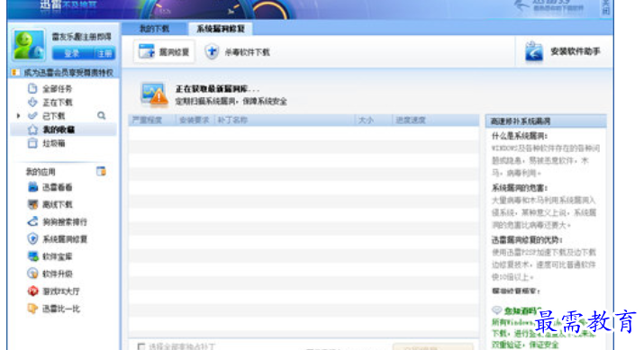Viewport: 644px width, 350px height.
Task: Open 杀毒软件下载 with the shield icon
Action: [x=238, y=52]
